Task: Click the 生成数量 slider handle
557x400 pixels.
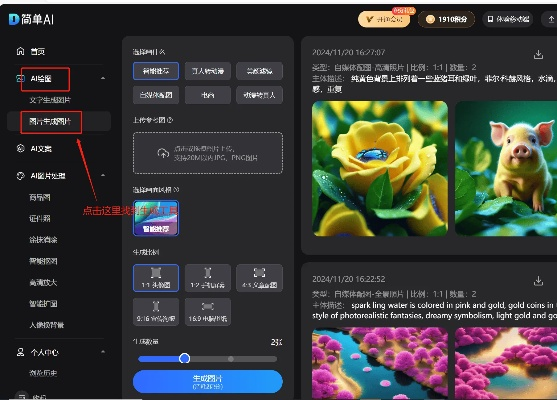Action: point(184,358)
